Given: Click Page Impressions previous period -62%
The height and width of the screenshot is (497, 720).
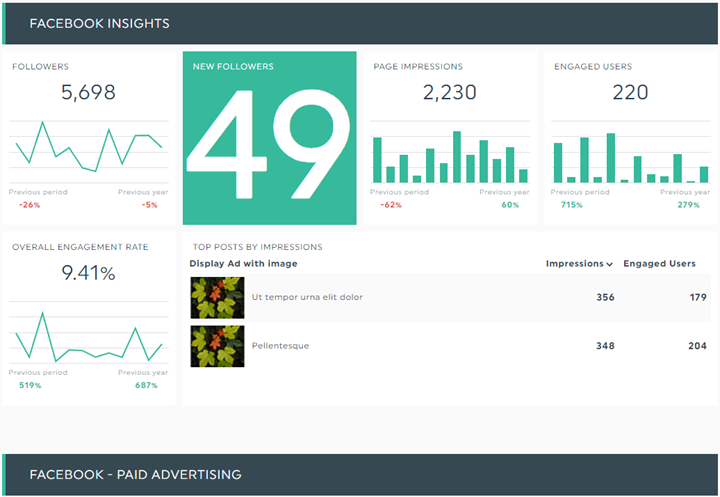Looking at the screenshot, I should click(391, 205).
